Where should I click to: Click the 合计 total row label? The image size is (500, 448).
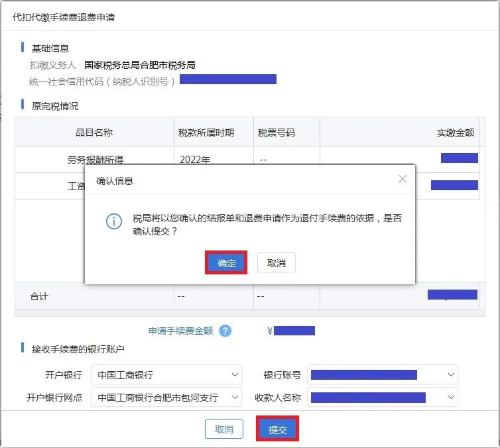[x=39, y=296]
